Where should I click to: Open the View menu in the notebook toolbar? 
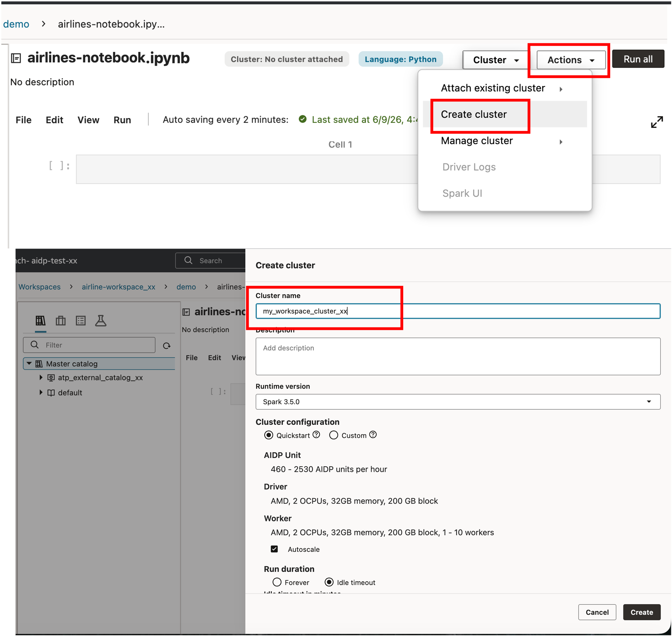[x=88, y=120]
